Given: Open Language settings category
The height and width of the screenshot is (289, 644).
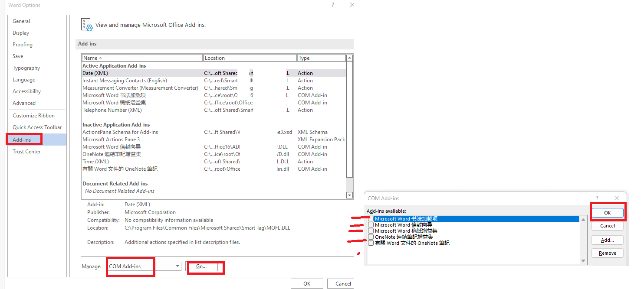Looking at the screenshot, I should coord(24,80).
